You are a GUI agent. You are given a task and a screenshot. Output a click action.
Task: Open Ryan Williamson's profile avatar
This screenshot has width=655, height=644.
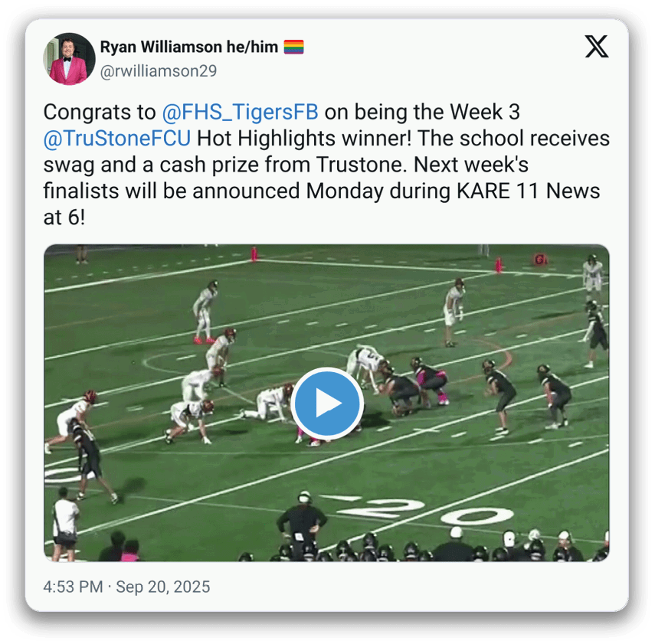(69, 59)
